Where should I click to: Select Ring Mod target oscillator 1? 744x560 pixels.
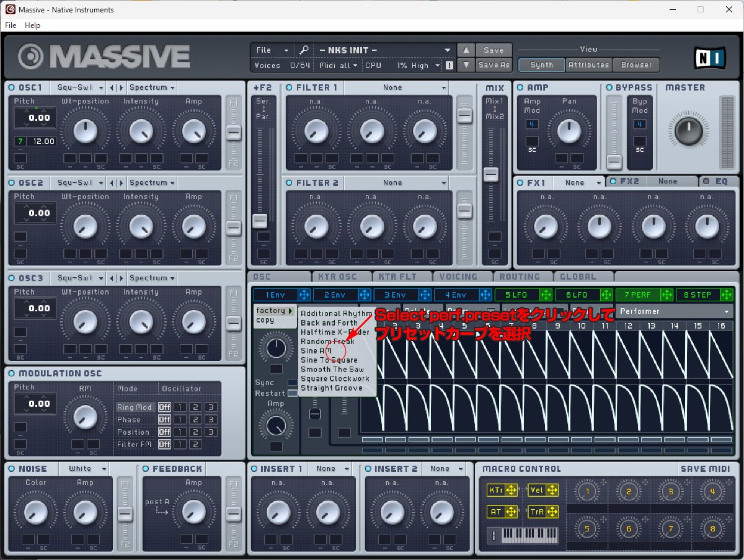tap(179, 407)
